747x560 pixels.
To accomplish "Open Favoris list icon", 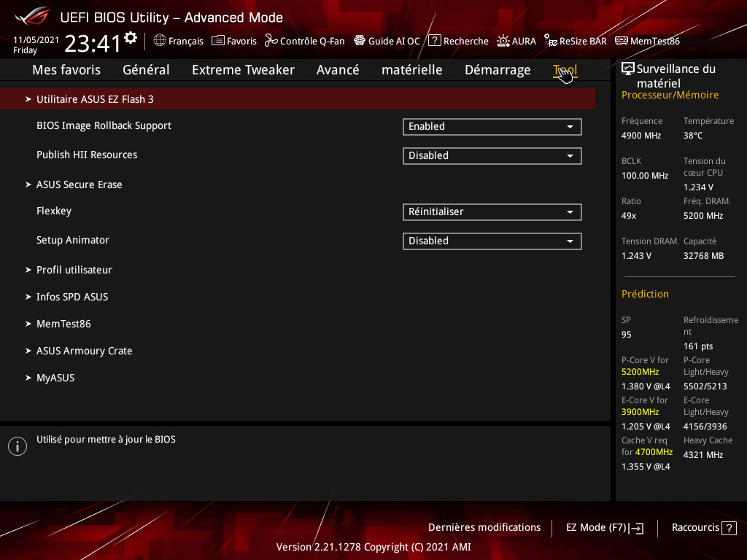I will [217, 41].
